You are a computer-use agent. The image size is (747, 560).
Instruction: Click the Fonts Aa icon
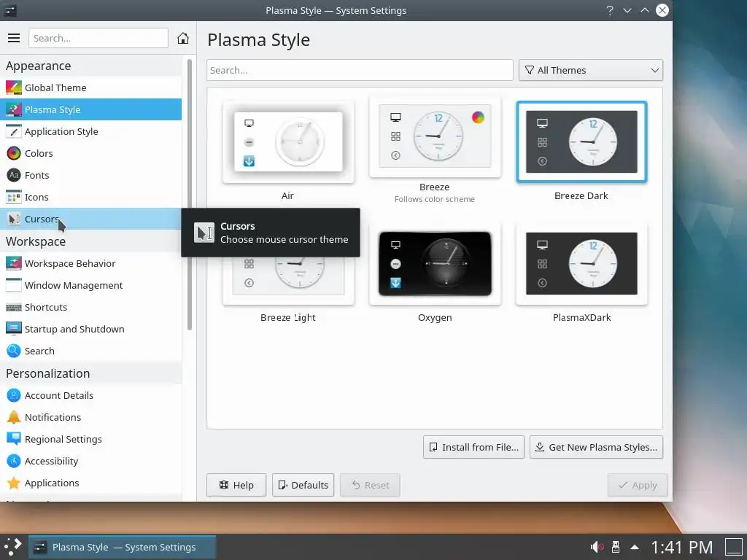[x=14, y=175]
